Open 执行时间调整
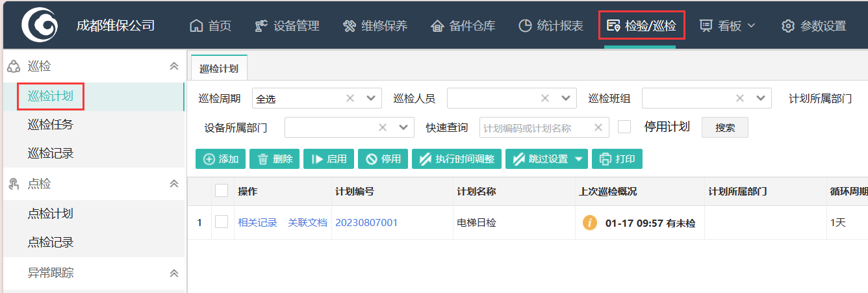The width and height of the screenshot is (868, 293). 457,159
